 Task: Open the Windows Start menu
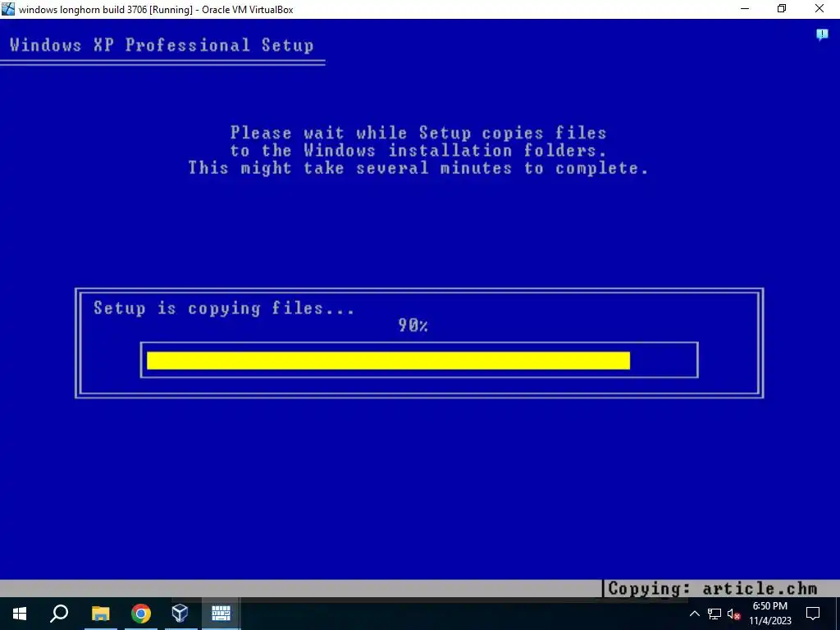point(20,613)
